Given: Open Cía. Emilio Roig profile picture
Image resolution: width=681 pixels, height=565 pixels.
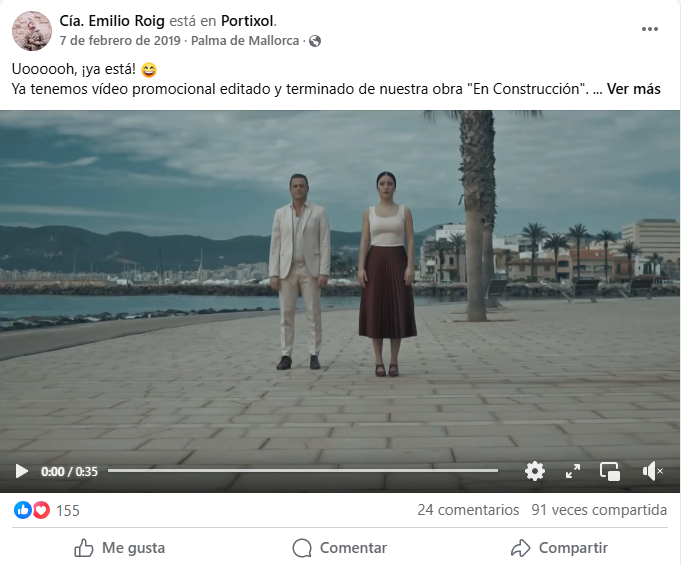Looking at the screenshot, I should click(x=32, y=31).
